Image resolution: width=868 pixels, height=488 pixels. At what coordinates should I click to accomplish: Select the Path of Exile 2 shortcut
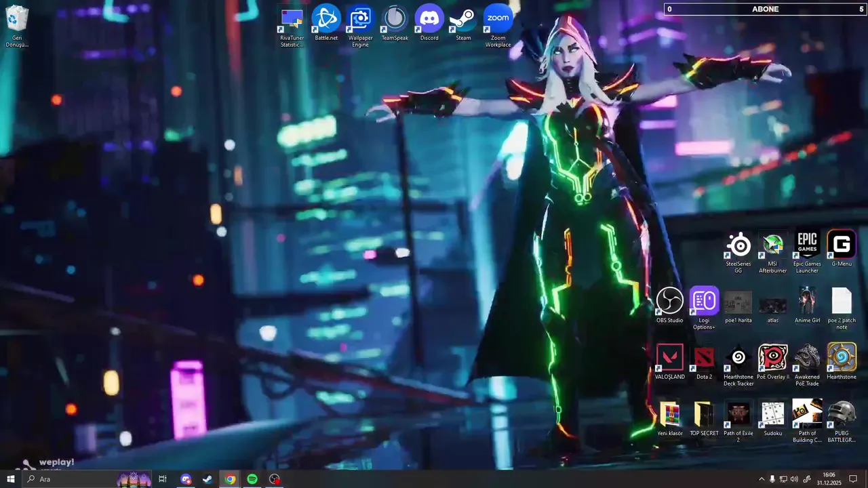pyautogui.click(x=738, y=422)
